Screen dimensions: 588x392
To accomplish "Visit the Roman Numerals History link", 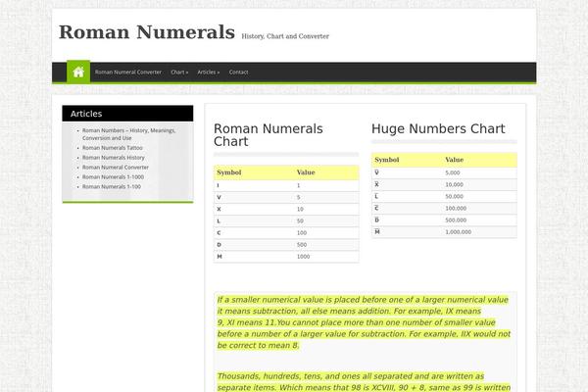I will coord(114,158).
